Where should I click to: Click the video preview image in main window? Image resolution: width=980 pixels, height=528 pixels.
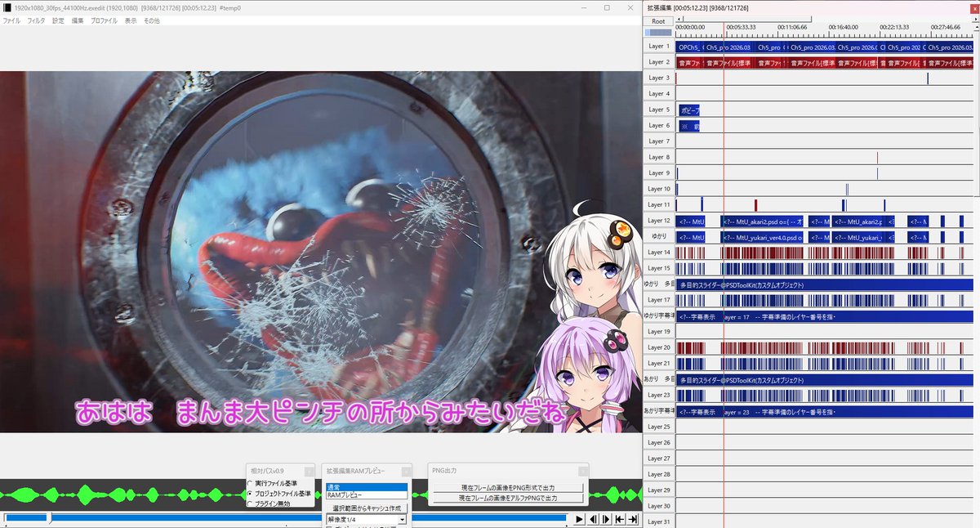[321, 252]
